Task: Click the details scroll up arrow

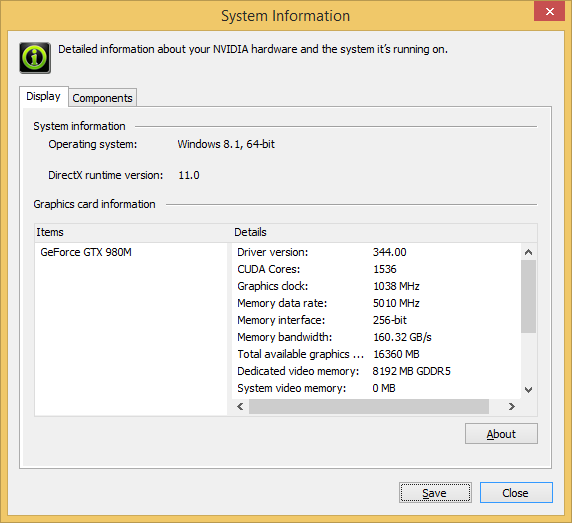Action: [x=528, y=252]
